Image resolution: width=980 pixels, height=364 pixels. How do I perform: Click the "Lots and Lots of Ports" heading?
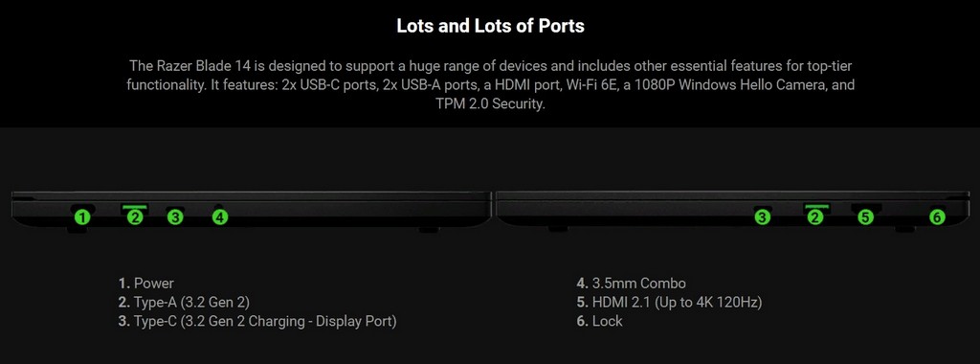pyautogui.click(x=490, y=26)
